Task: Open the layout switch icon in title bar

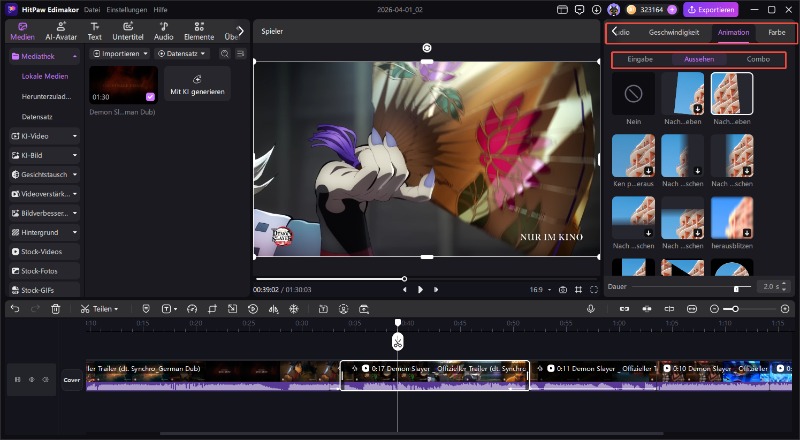Action: click(562, 10)
